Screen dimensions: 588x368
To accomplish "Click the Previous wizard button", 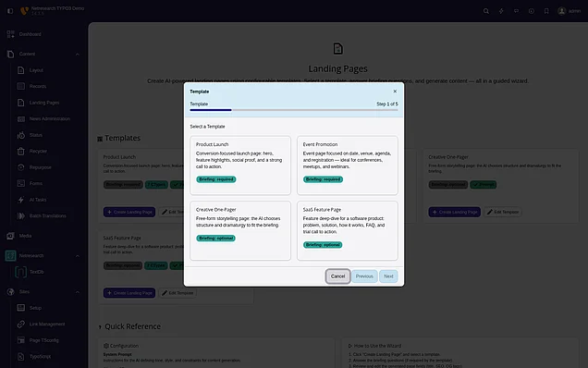I will tap(364, 276).
